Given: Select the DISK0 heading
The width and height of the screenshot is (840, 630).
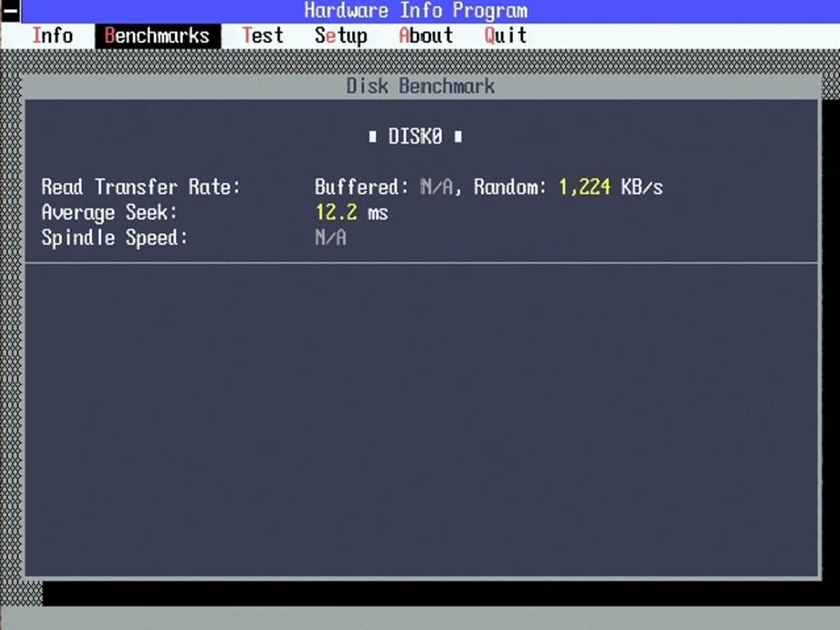Looking at the screenshot, I should [415, 137].
